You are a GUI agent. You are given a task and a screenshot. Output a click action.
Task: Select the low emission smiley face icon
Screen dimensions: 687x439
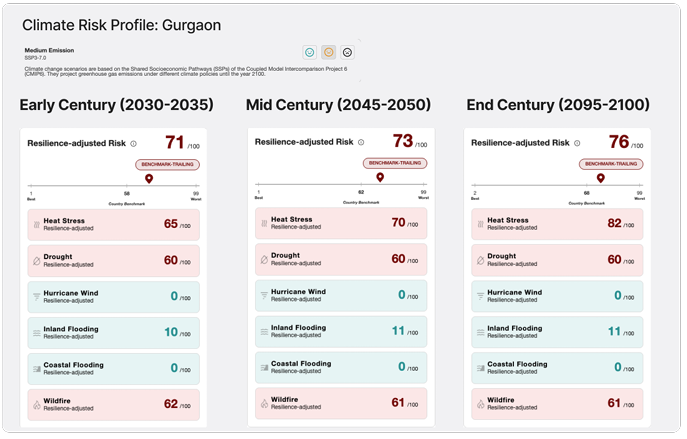click(310, 52)
